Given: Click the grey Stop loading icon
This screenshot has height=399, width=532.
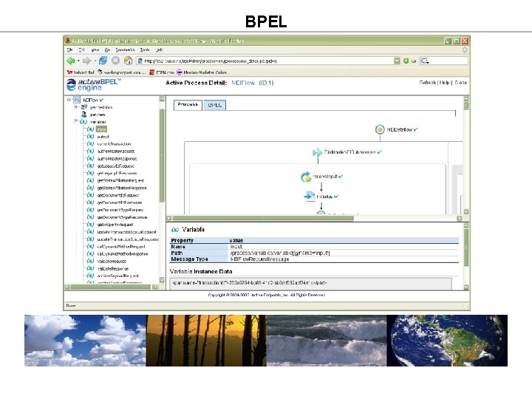Looking at the screenshot, I should [x=116, y=61].
